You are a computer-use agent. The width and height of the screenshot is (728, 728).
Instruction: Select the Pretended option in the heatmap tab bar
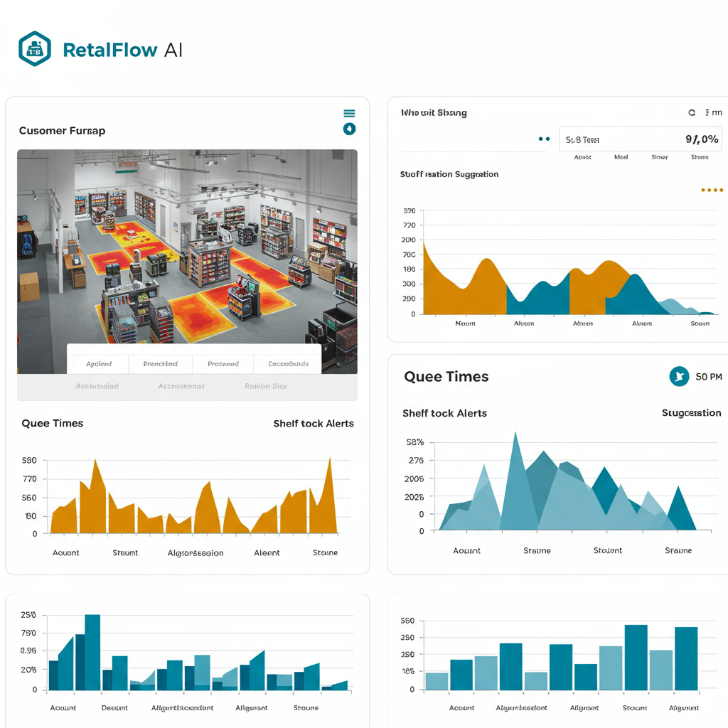[x=223, y=363]
